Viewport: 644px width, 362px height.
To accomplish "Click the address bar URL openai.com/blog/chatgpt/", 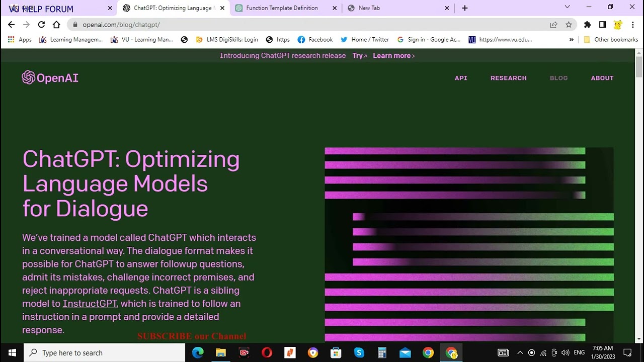I will 121,24.
